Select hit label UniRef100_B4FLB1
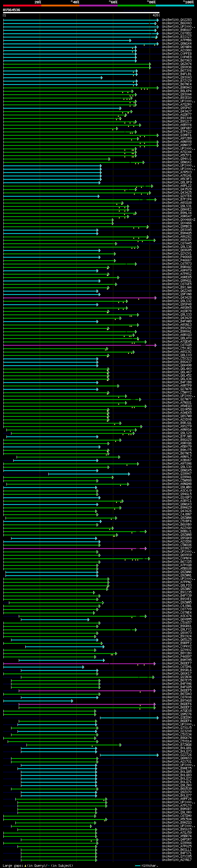Viewport: 197px width, 868px height. tap(177, 74)
